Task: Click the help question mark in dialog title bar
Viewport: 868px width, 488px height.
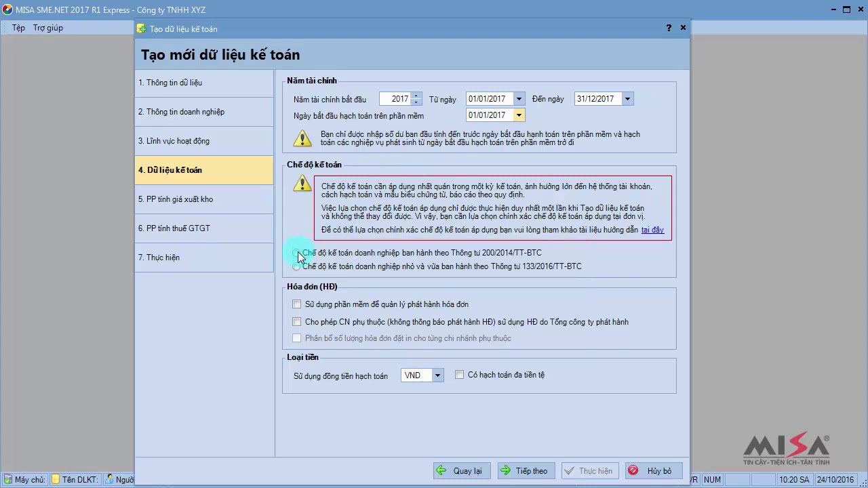Action: [669, 28]
